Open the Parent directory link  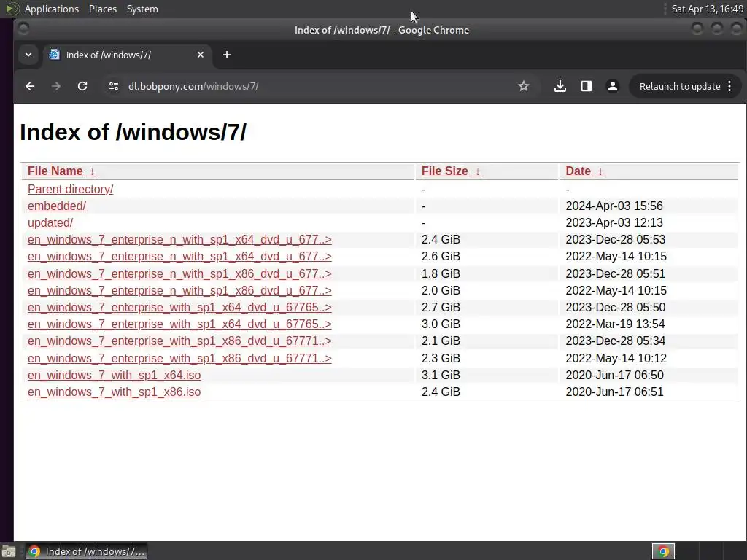click(71, 189)
